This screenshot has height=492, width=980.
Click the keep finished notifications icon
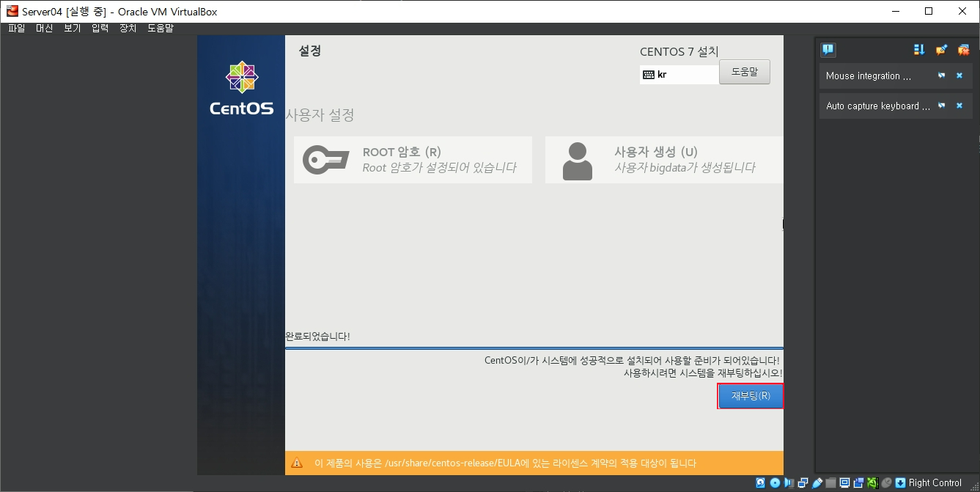coord(942,50)
